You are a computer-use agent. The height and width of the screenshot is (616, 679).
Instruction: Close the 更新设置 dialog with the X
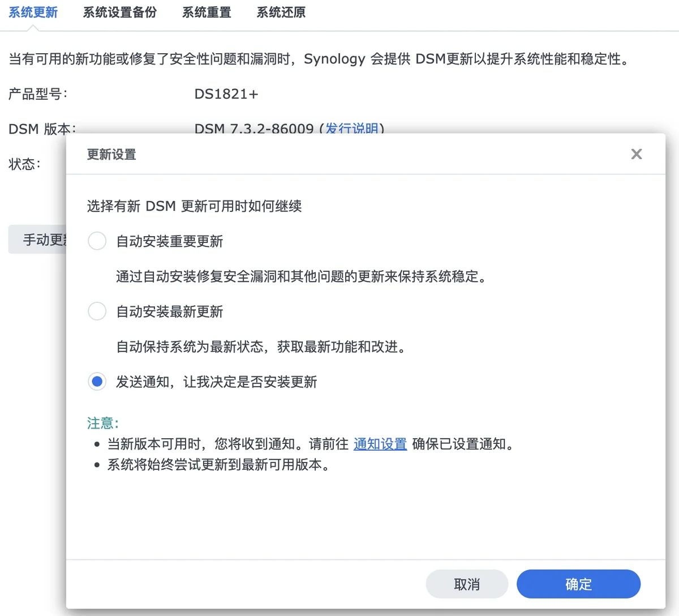(x=637, y=154)
